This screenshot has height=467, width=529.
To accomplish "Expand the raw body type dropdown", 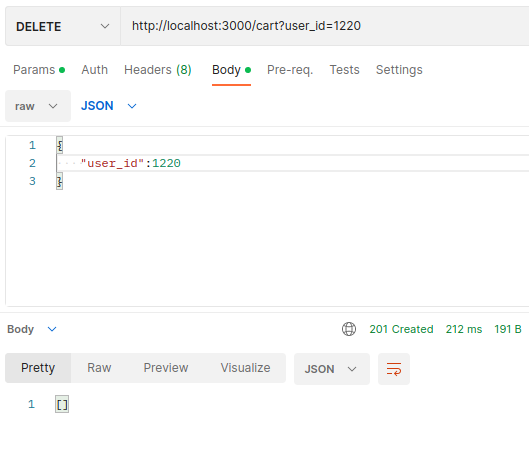I will (x=38, y=106).
